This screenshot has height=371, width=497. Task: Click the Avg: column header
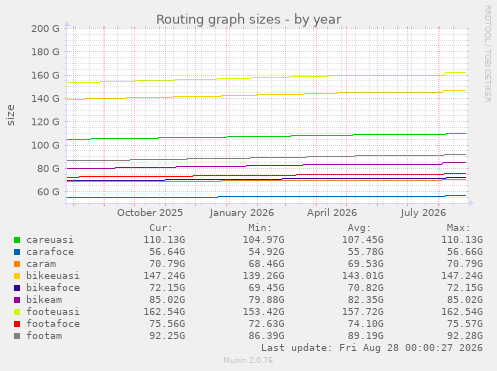coord(359,228)
